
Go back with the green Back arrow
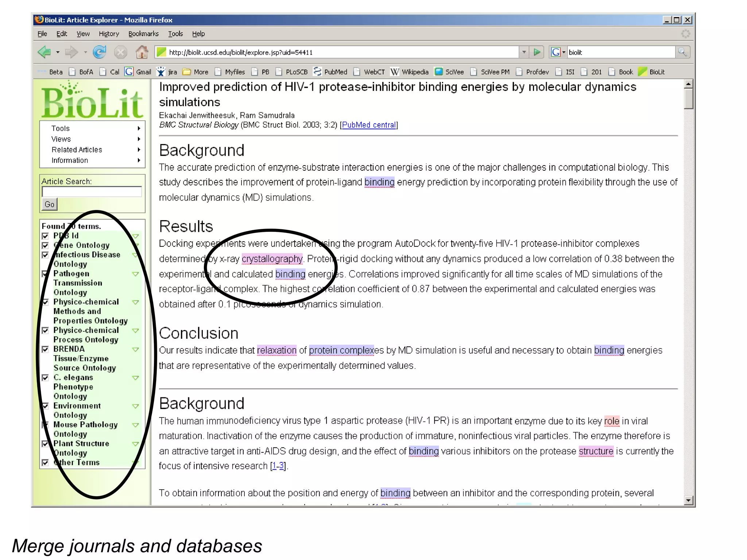(44, 52)
